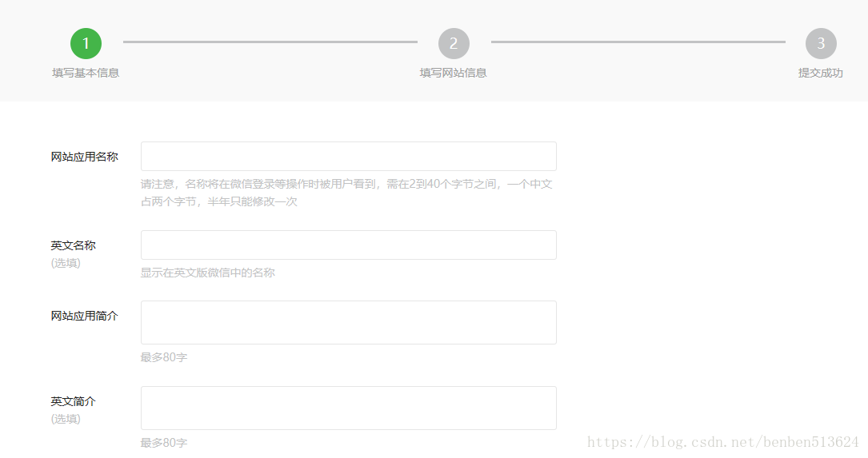The width and height of the screenshot is (868, 458).
Task: Click the 英文简介 field label
Action: pyautogui.click(x=73, y=401)
